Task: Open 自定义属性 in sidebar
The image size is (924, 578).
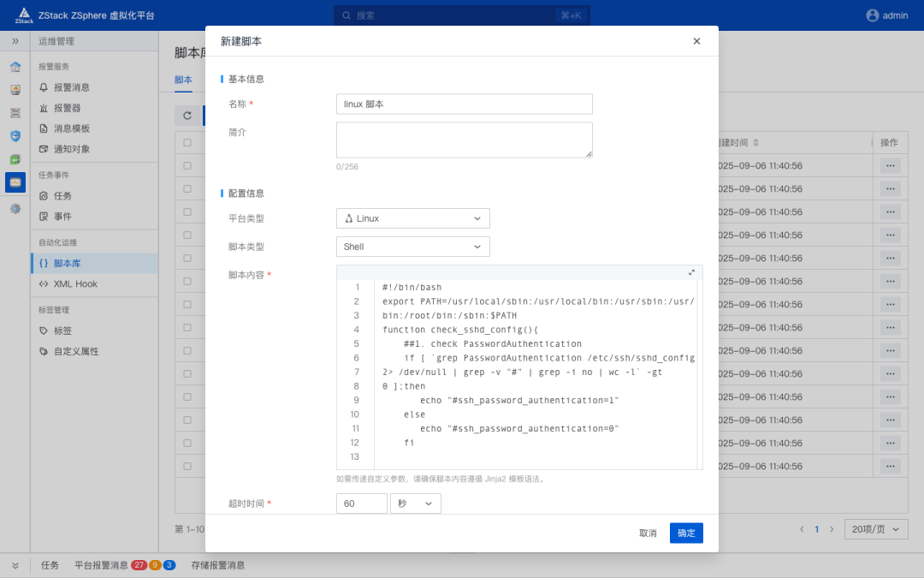Action: [x=76, y=352]
